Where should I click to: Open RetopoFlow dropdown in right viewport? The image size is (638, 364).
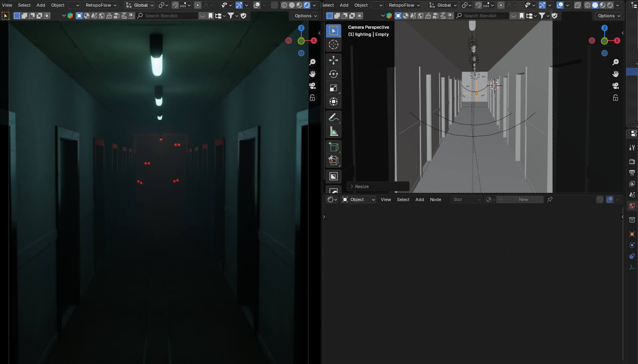[x=404, y=5]
